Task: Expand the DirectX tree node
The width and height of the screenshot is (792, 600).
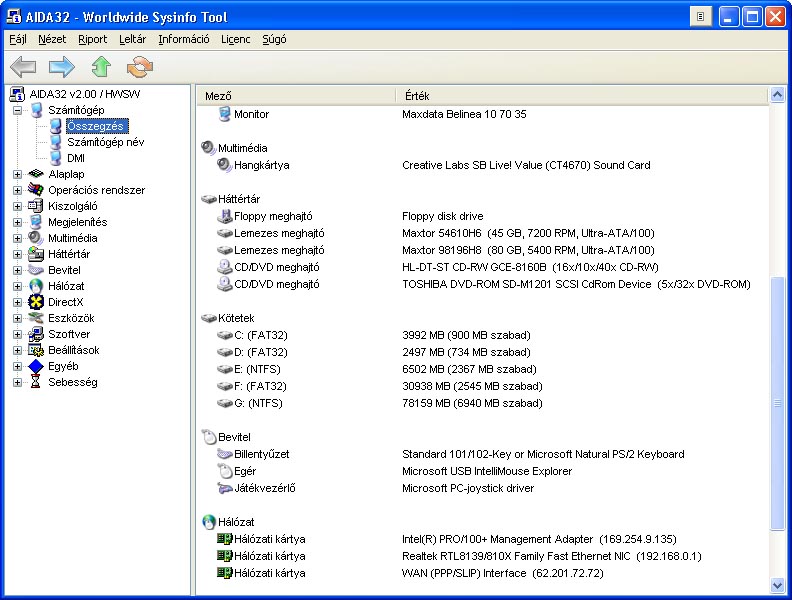Action: tap(17, 302)
